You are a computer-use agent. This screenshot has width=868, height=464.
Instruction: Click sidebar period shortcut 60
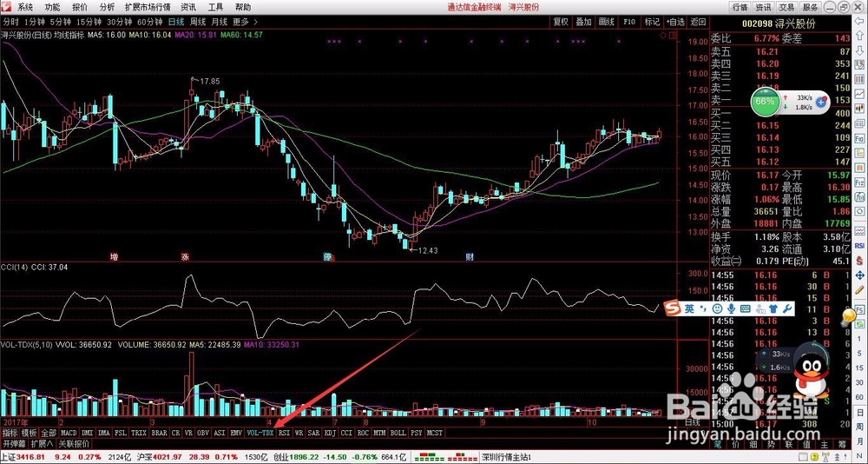point(859,396)
